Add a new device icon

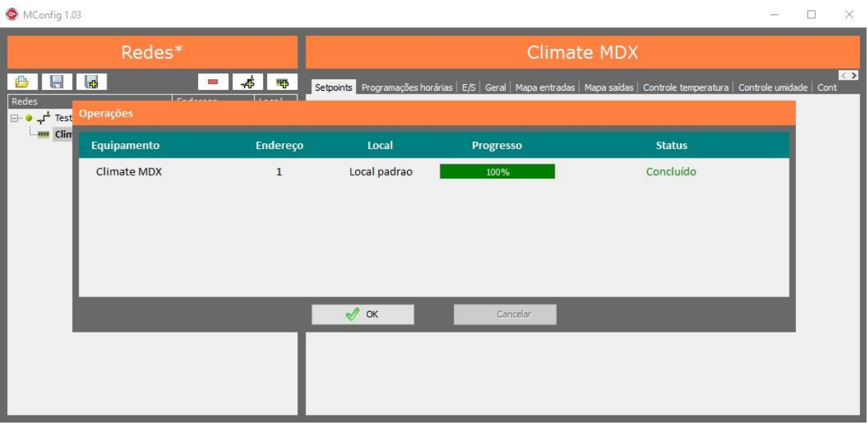click(282, 82)
